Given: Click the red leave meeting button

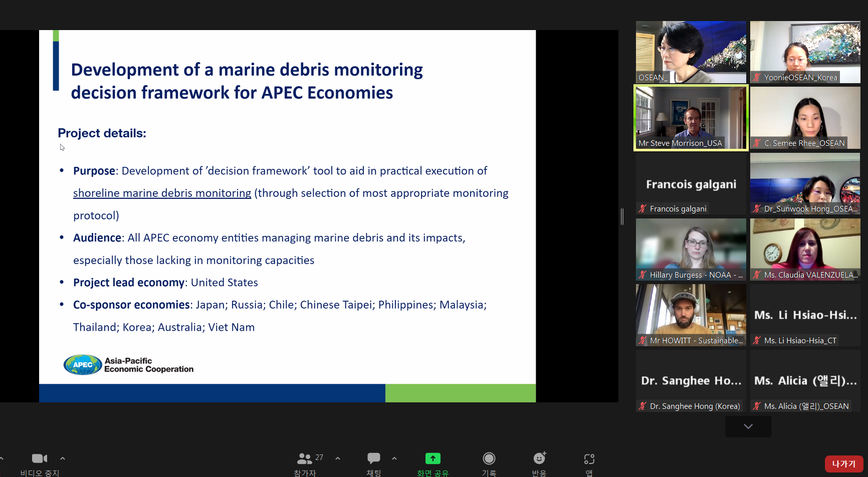Looking at the screenshot, I should (843, 464).
